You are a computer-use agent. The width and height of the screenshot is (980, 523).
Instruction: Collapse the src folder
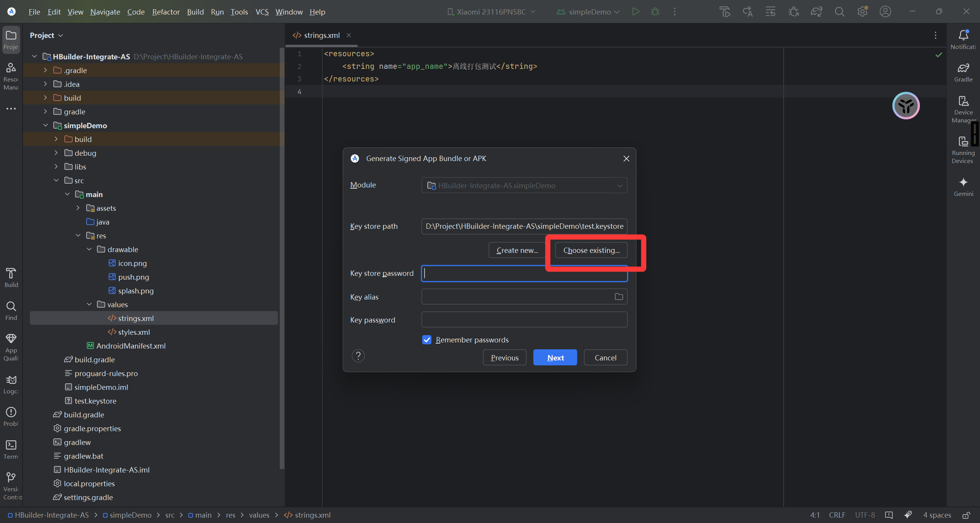(x=56, y=181)
